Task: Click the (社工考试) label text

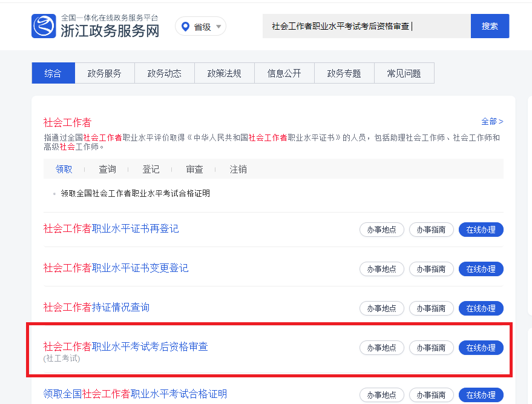Action: coord(62,359)
